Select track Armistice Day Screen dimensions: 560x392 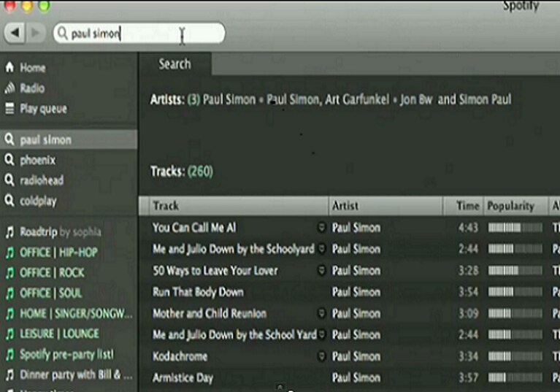coord(183,377)
